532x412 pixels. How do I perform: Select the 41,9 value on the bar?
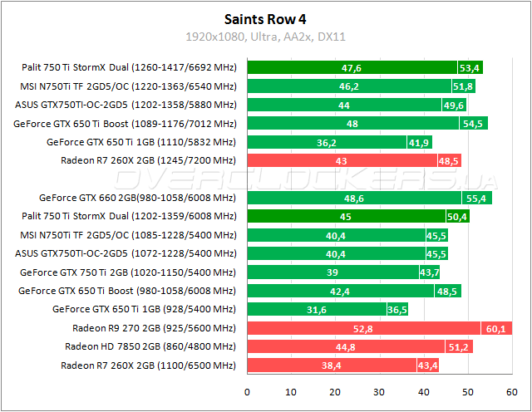(419, 143)
